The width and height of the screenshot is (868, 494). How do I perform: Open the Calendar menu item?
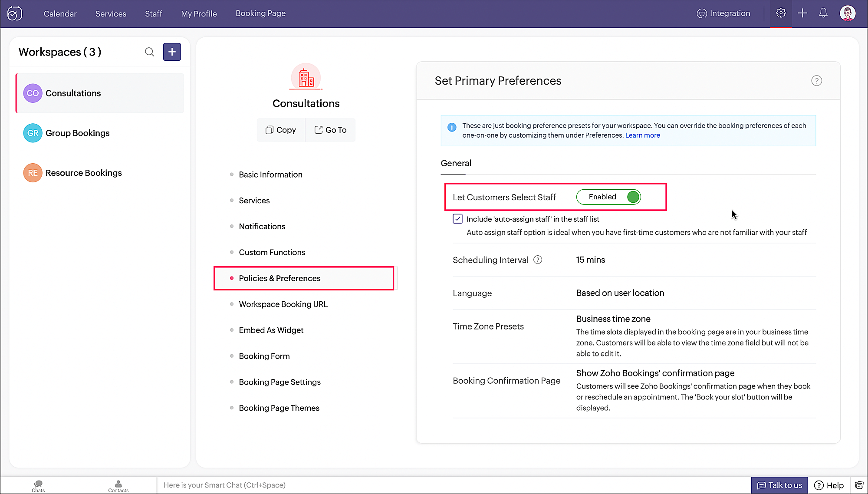[60, 13]
